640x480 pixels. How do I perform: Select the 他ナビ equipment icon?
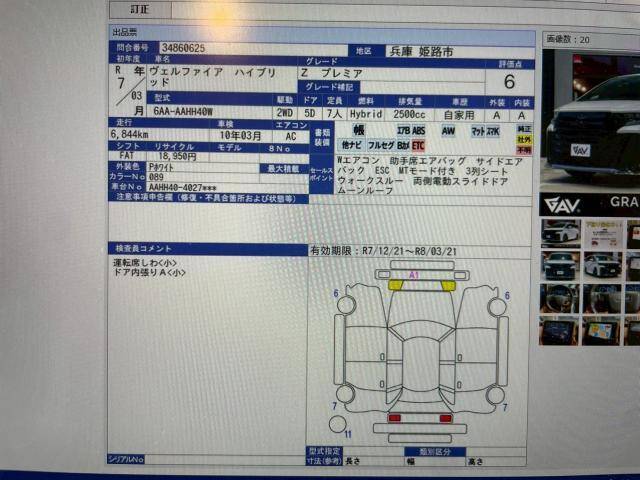tap(351, 145)
